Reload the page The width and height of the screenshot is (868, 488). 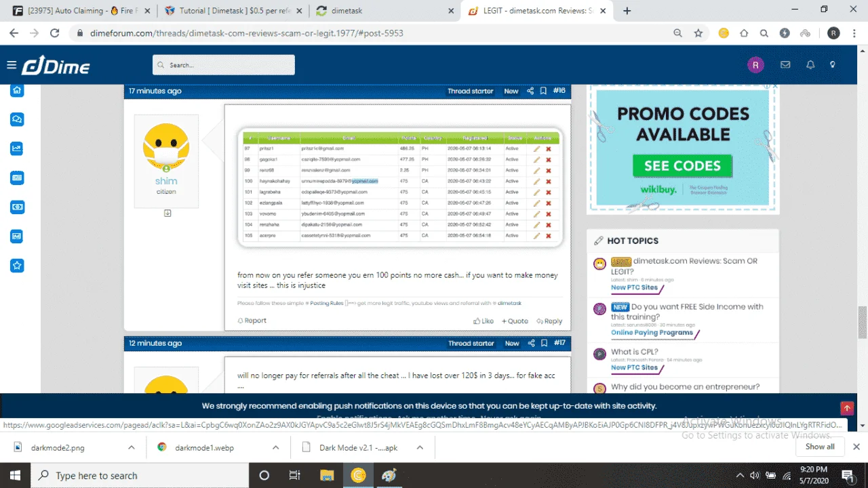(x=55, y=33)
